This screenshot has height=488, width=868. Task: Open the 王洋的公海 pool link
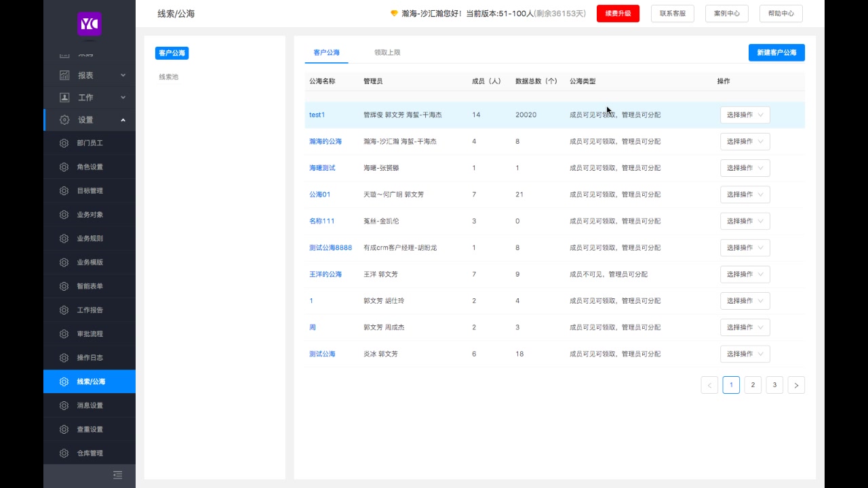pos(325,274)
